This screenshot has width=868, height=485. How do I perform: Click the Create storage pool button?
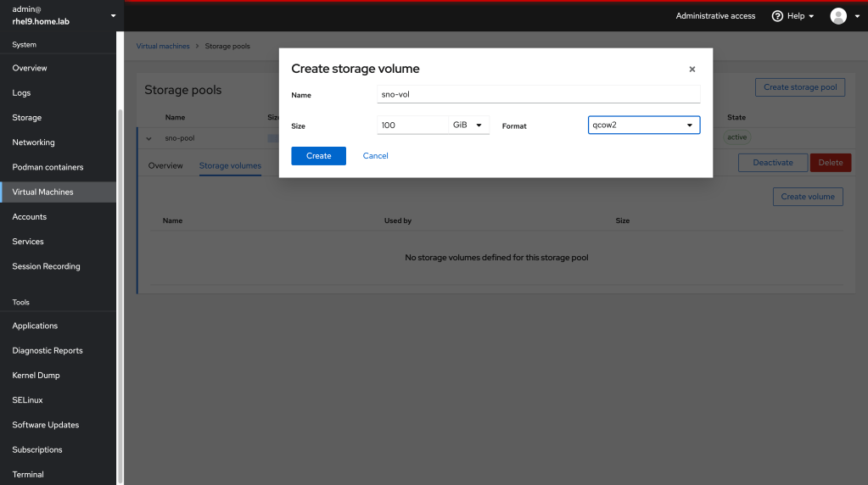pyautogui.click(x=799, y=87)
